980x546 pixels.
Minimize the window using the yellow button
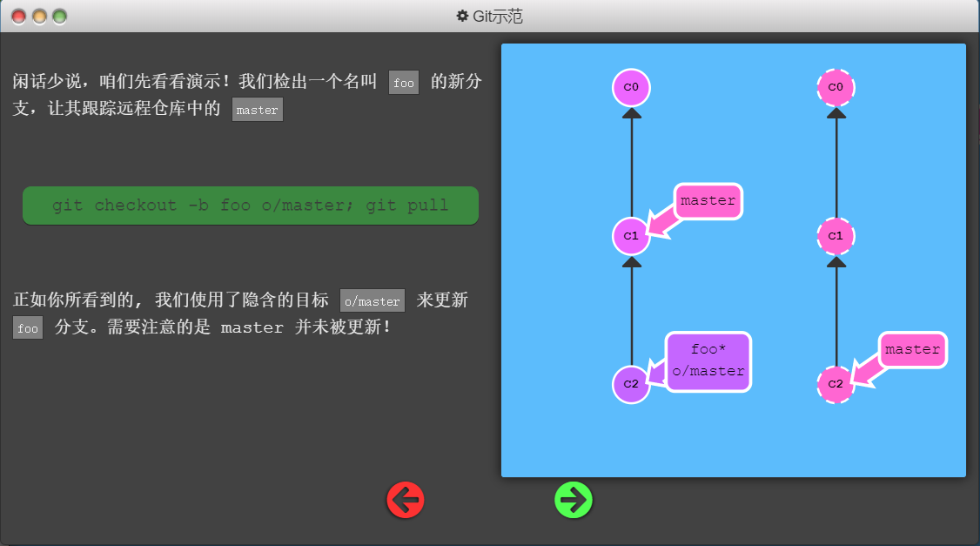(39, 17)
